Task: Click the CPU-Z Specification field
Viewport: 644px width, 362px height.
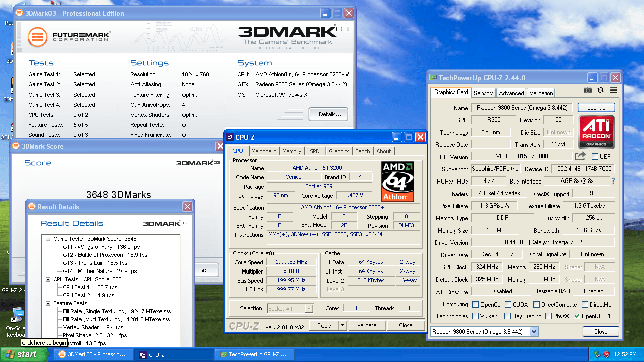Action: pyautogui.click(x=343, y=207)
